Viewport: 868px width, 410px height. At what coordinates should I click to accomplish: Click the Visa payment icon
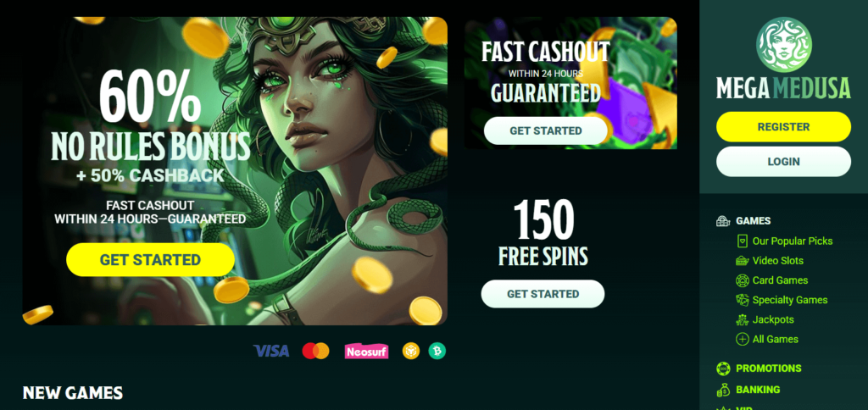(271, 351)
